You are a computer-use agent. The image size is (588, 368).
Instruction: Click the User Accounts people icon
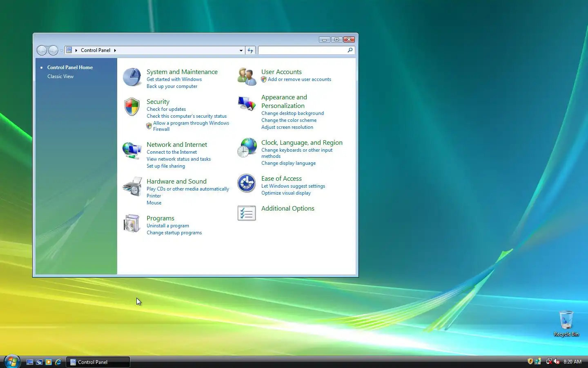tap(247, 77)
